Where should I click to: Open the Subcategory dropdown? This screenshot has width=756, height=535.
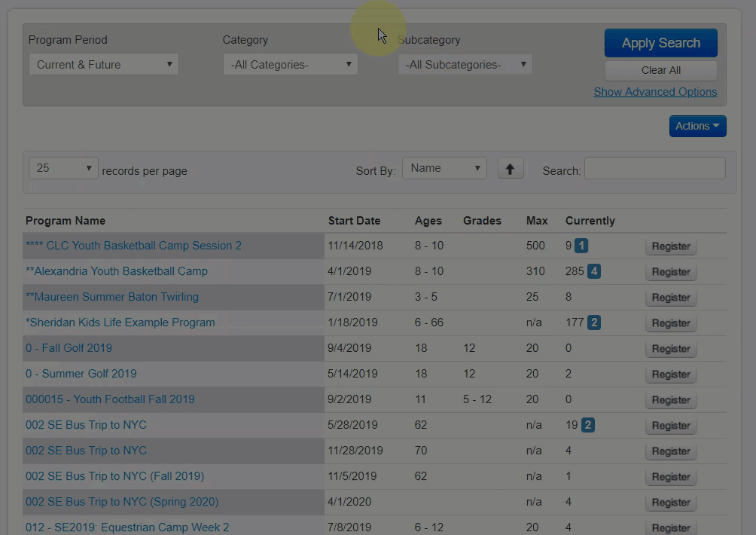465,65
